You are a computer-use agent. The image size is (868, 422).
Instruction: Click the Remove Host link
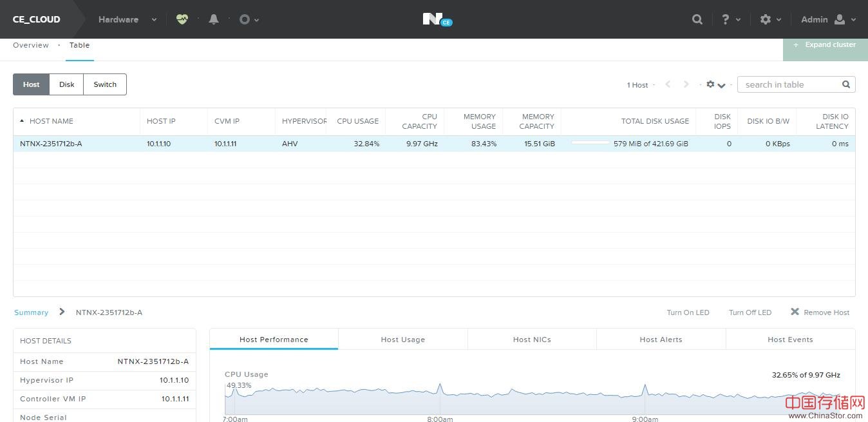pyautogui.click(x=820, y=312)
